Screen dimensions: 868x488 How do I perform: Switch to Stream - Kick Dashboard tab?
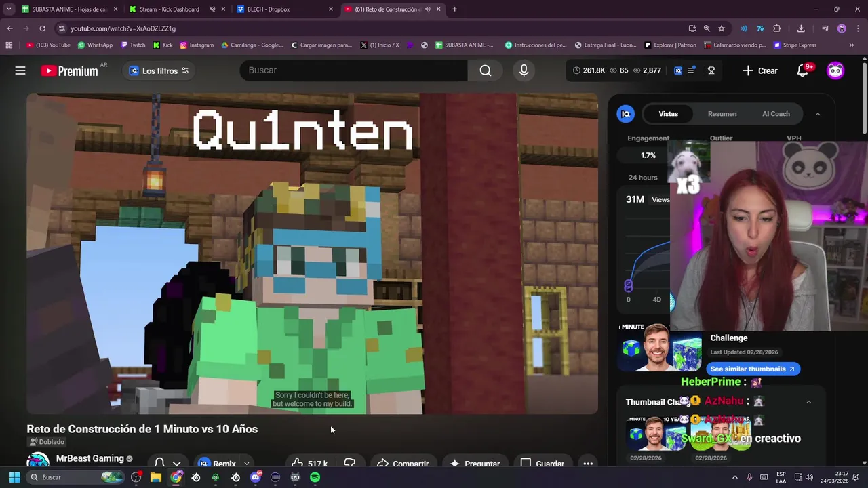pyautogui.click(x=170, y=9)
